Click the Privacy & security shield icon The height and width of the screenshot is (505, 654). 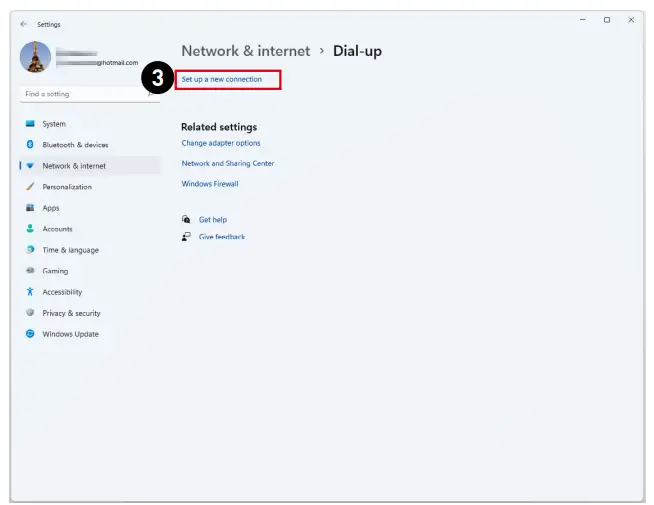click(x=30, y=313)
